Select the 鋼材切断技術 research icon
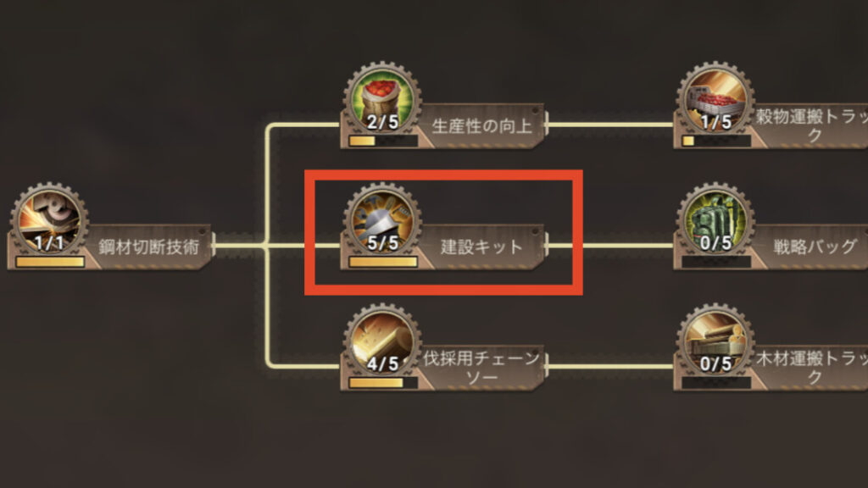Viewport: 868px width, 488px height. pos(49,221)
